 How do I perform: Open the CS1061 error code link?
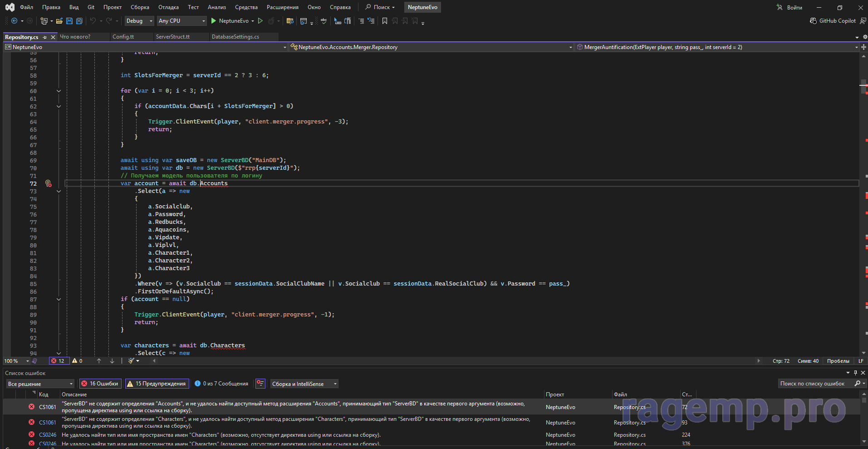[x=47, y=407]
